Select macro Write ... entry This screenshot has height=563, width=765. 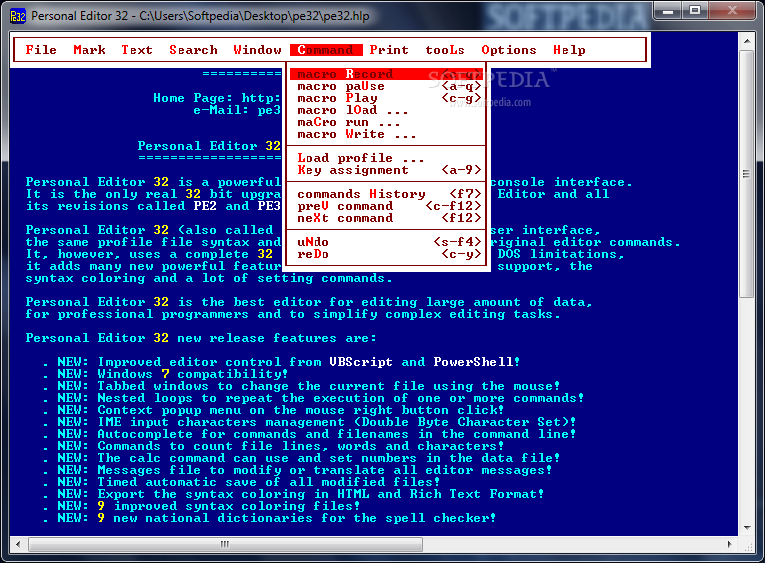click(x=386, y=134)
